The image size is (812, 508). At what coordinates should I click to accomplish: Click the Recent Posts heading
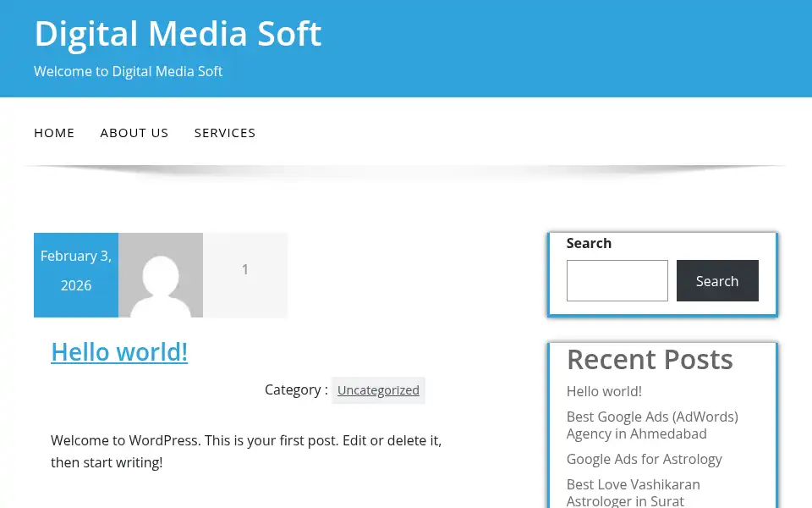coord(650,360)
